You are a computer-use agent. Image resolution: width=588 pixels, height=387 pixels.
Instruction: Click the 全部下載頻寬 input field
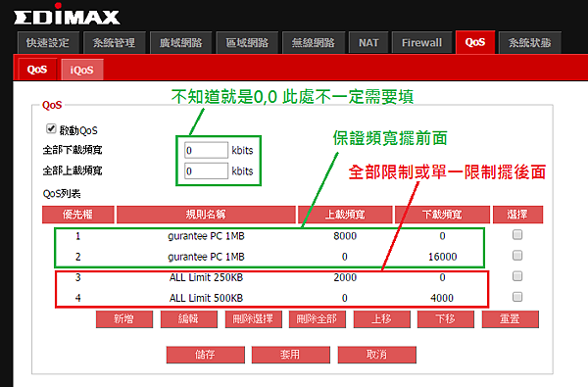pos(206,150)
